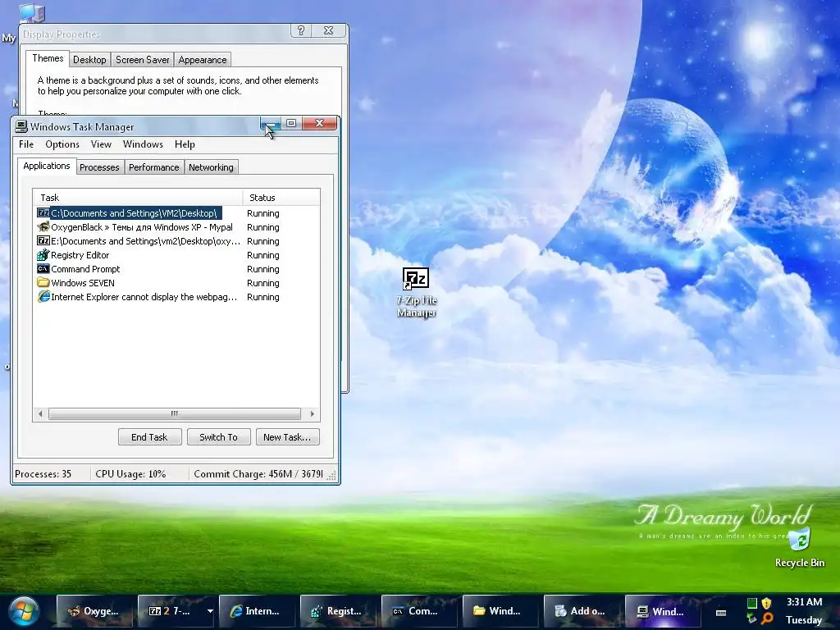The image size is (840, 630).
Task: Switch to the Processes tab
Action: (x=99, y=167)
